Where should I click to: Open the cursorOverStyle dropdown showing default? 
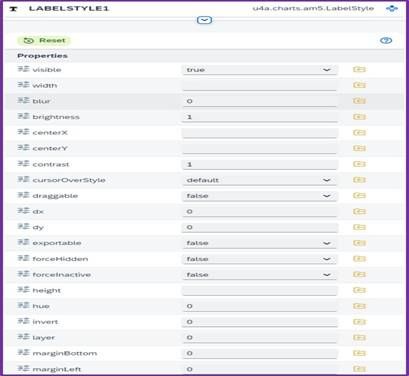tap(260, 180)
